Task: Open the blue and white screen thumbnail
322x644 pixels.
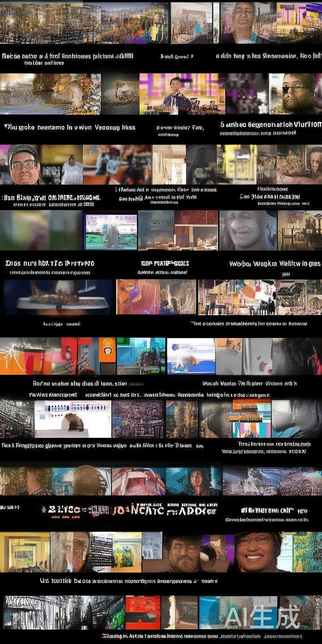Action: coord(191,356)
